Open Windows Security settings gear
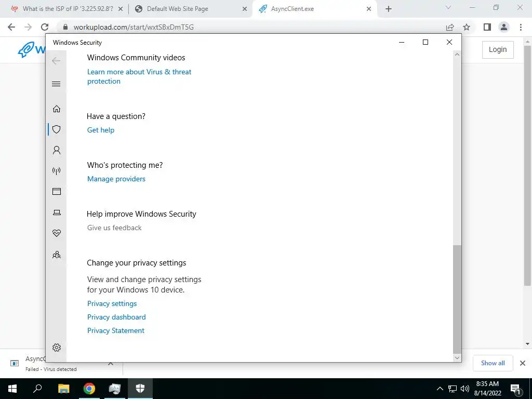This screenshot has height=399, width=532. (56, 348)
